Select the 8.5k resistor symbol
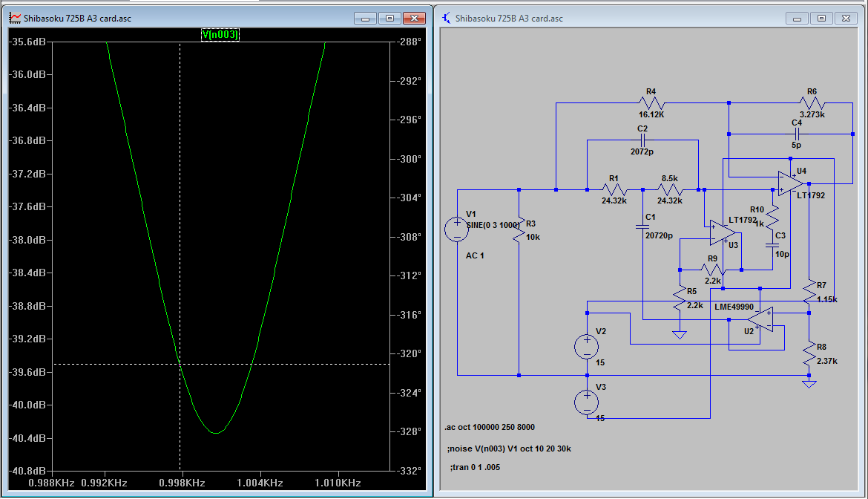Screen dimensions: 868x499 (670, 190)
